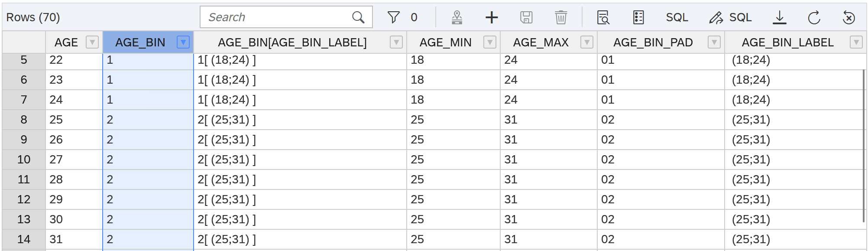Click the vertical scrollbar of the table
868x251 pixels.
[x=864, y=147]
